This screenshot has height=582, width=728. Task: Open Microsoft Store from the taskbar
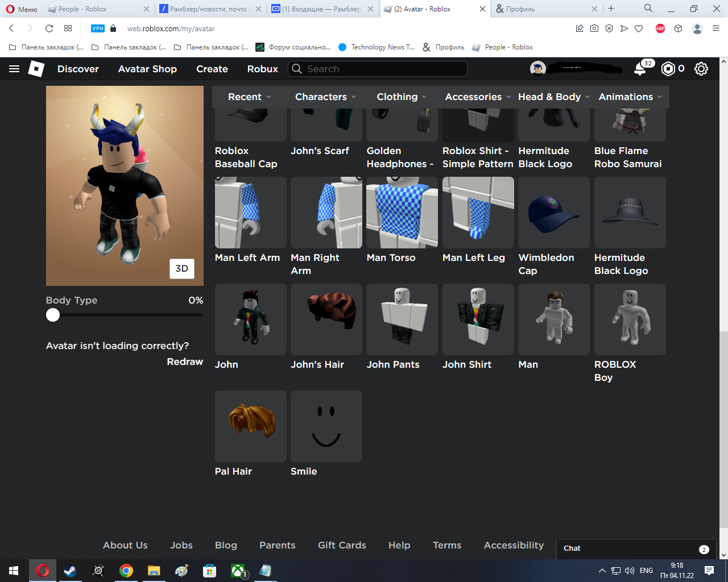click(210, 571)
